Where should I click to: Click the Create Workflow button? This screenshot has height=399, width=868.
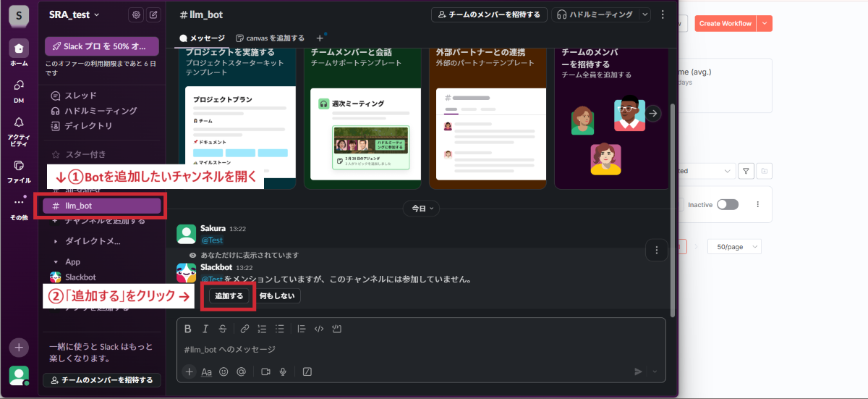(726, 23)
